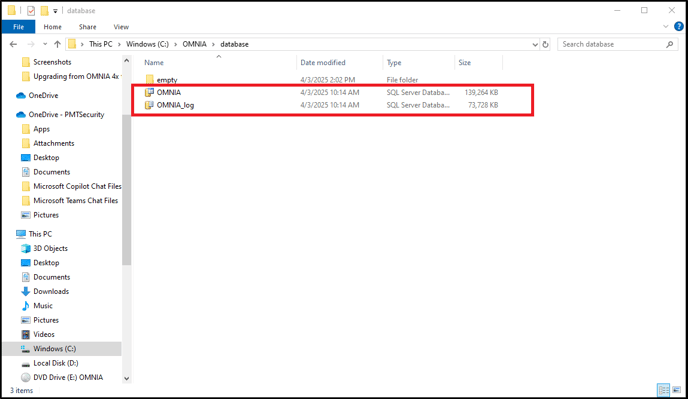The width and height of the screenshot is (688, 399).
Task: Sort by the Type column header
Action: (394, 63)
